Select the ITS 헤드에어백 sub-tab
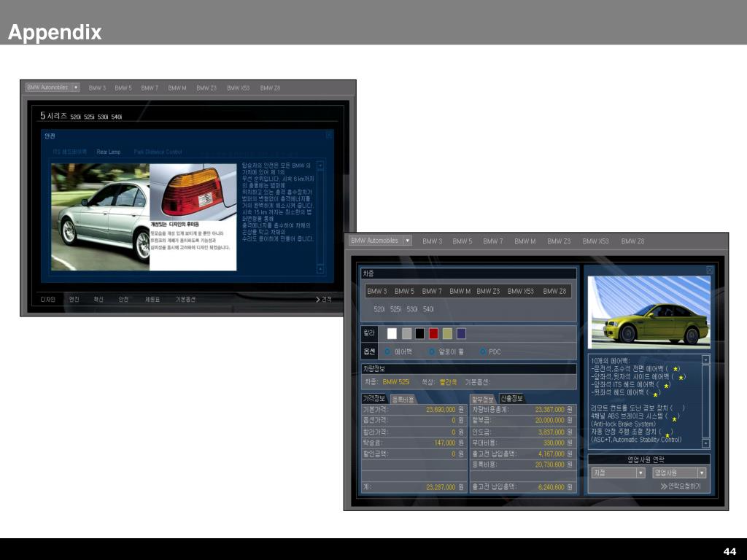The image size is (747, 560). click(x=70, y=152)
